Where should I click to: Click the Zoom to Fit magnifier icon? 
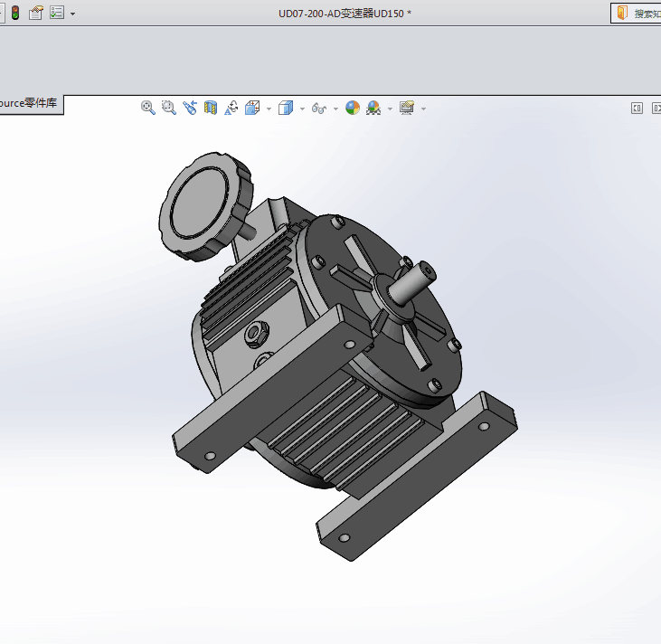tap(148, 108)
